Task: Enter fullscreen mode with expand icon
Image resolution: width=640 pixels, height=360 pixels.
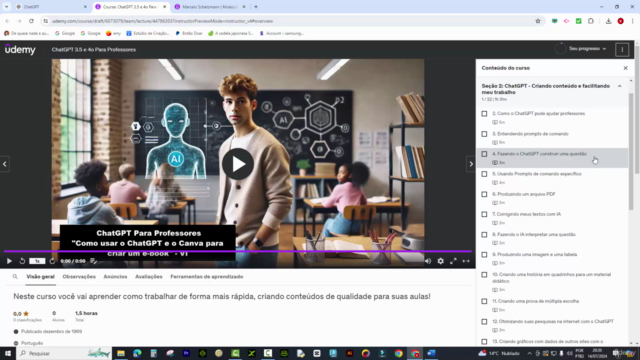Action: click(x=453, y=261)
